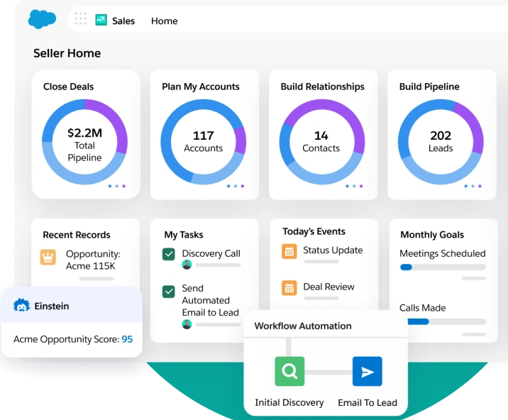Viewport: 508px width, 420px height.
Task: Click the 202 Leads value
Action: pyautogui.click(x=441, y=141)
